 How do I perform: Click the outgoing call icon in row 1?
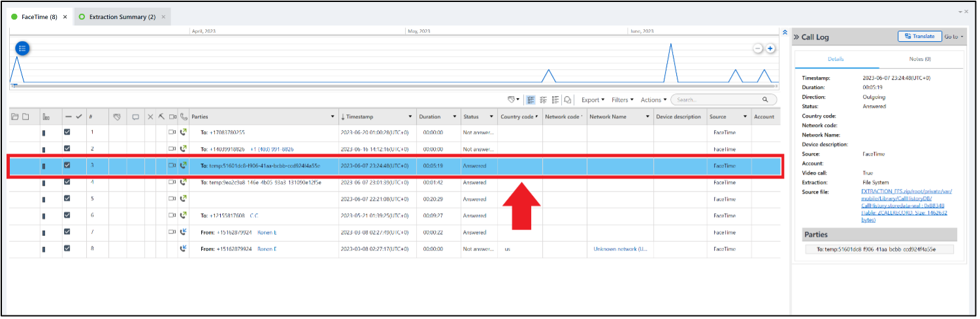tap(184, 132)
